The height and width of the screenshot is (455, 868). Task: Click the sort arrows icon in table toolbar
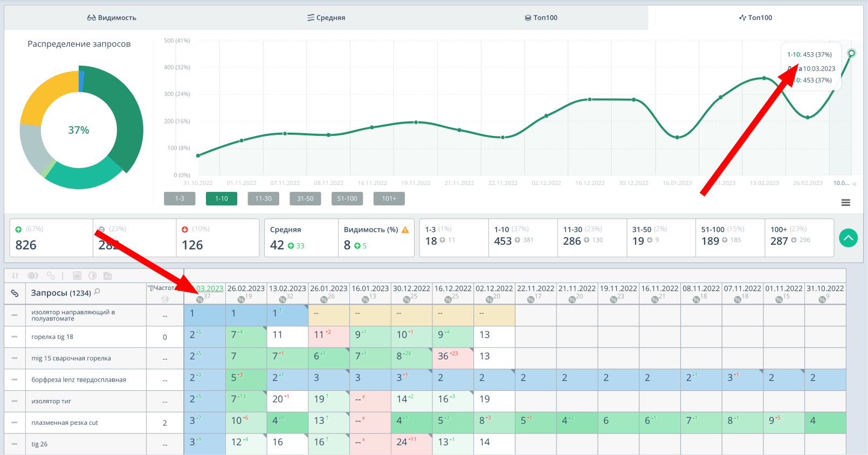(15, 275)
